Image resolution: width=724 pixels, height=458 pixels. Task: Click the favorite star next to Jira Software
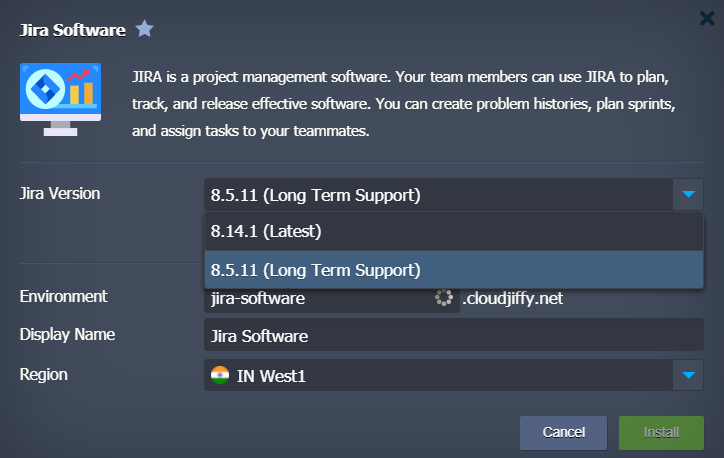[x=145, y=29]
